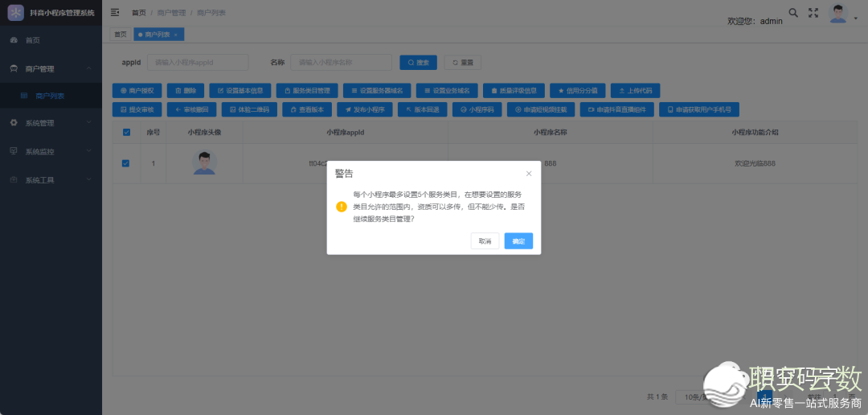Click the 欢迎您: admin text
The height and width of the screenshot is (415, 868).
(x=755, y=21)
